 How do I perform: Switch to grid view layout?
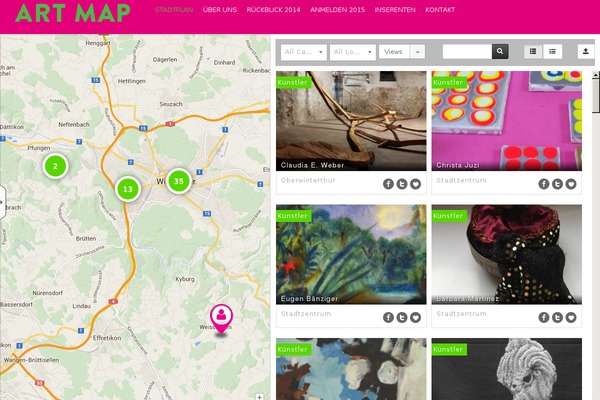[533, 52]
